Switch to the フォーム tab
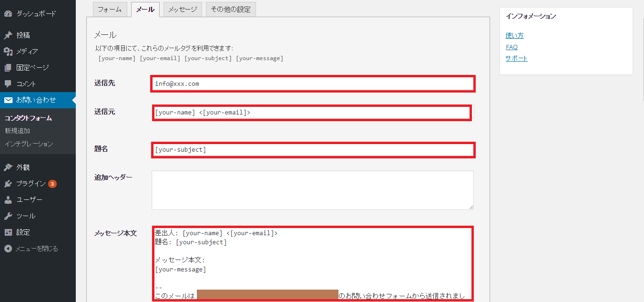644x302 pixels. 110,9
